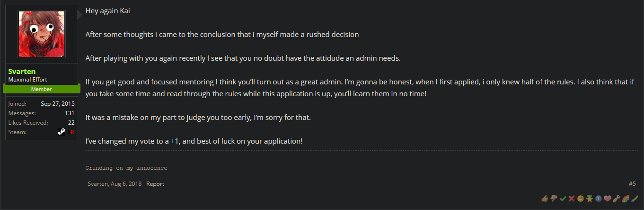
Task: Open Svarten's Steam profile icon
Action: (x=62, y=132)
